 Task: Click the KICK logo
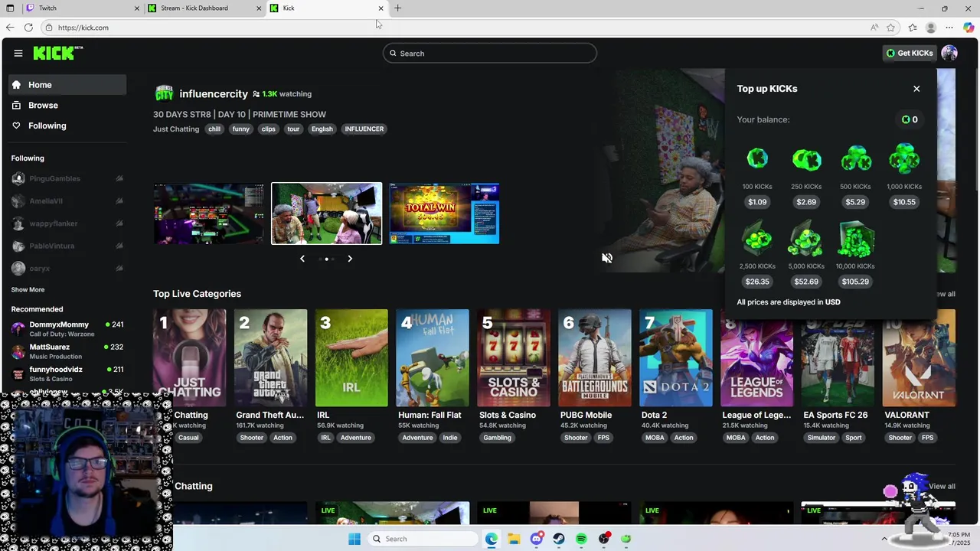point(57,53)
